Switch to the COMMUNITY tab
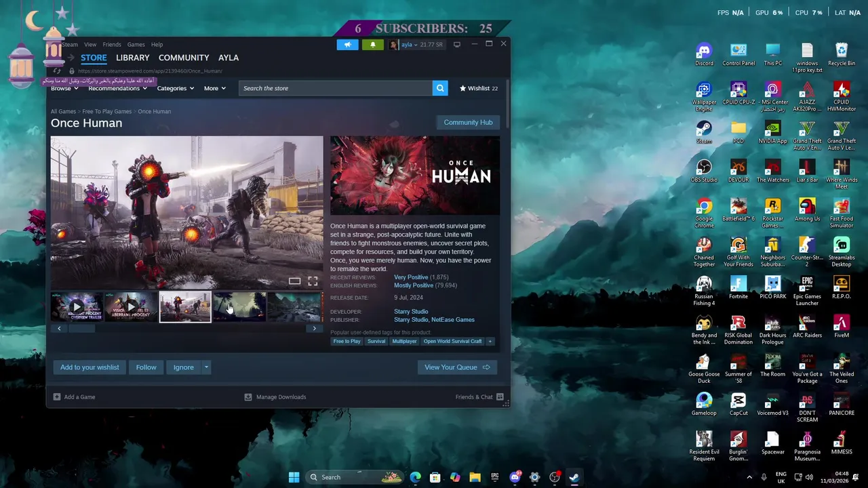The height and width of the screenshot is (488, 868). (x=184, y=58)
